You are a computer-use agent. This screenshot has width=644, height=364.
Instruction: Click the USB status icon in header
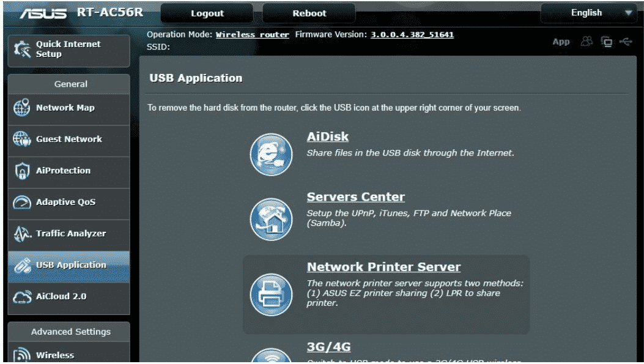[x=626, y=42]
